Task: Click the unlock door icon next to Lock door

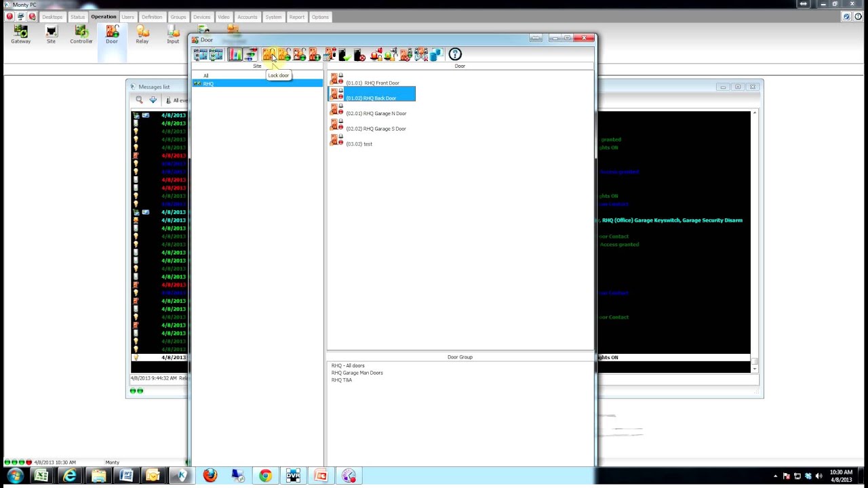Action: (283, 54)
